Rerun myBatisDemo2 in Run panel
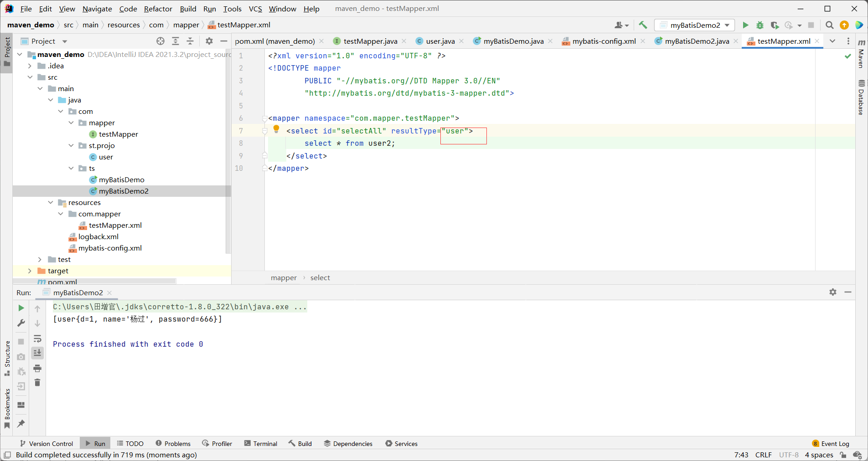The height and width of the screenshot is (461, 868). 21,308
